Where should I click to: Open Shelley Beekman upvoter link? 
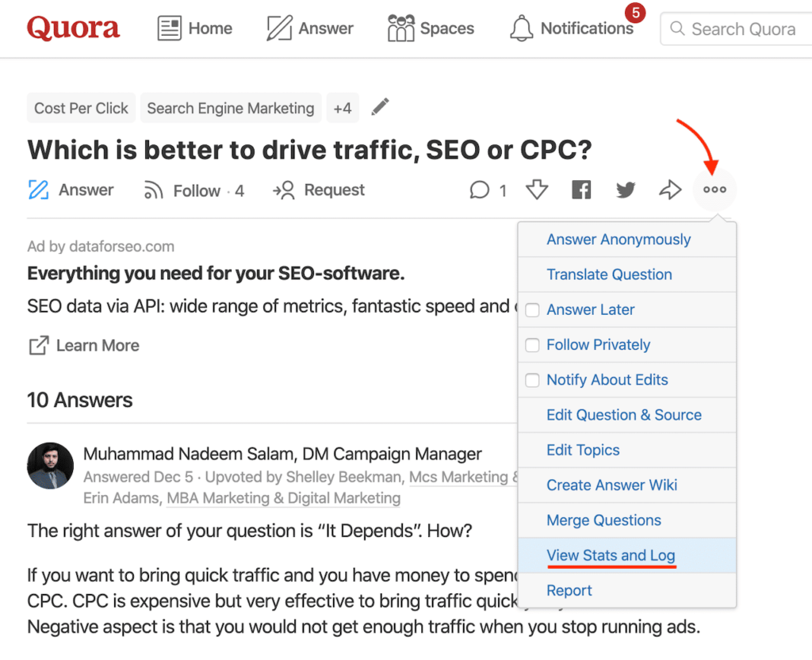tap(344, 477)
